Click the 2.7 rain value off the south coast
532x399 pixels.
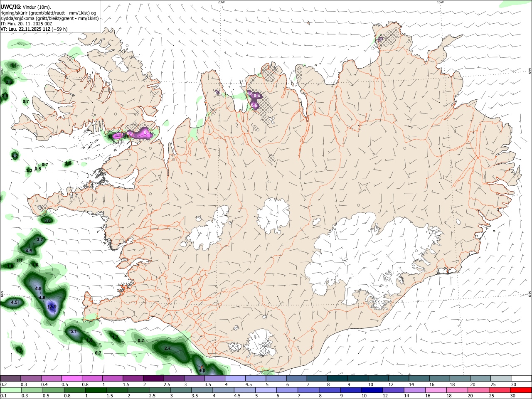168,348
